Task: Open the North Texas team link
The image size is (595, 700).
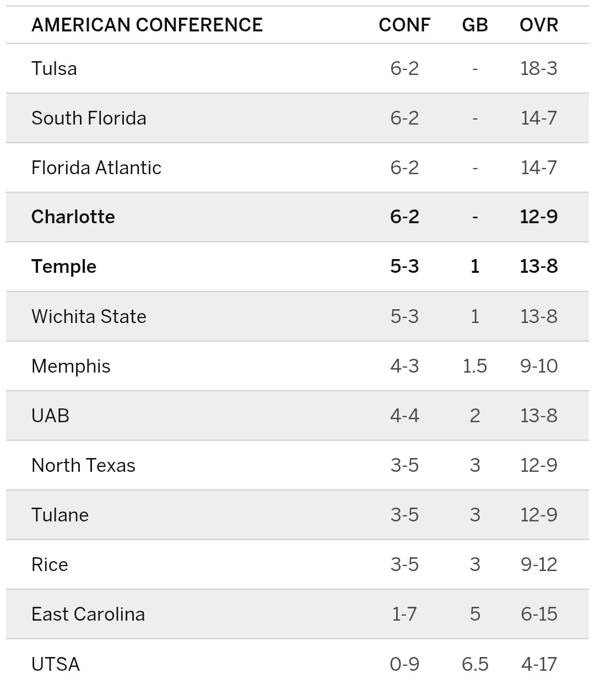Action: pyautogui.click(x=83, y=465)
